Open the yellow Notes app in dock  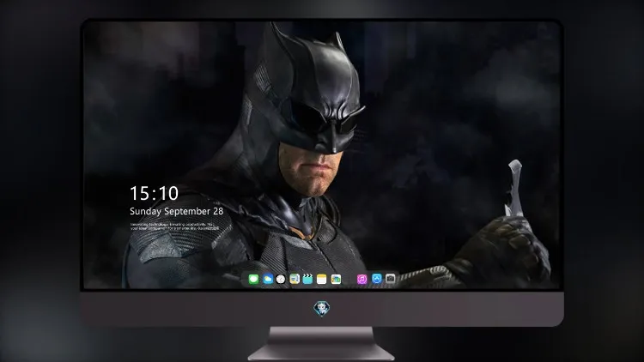pos(322,280)
